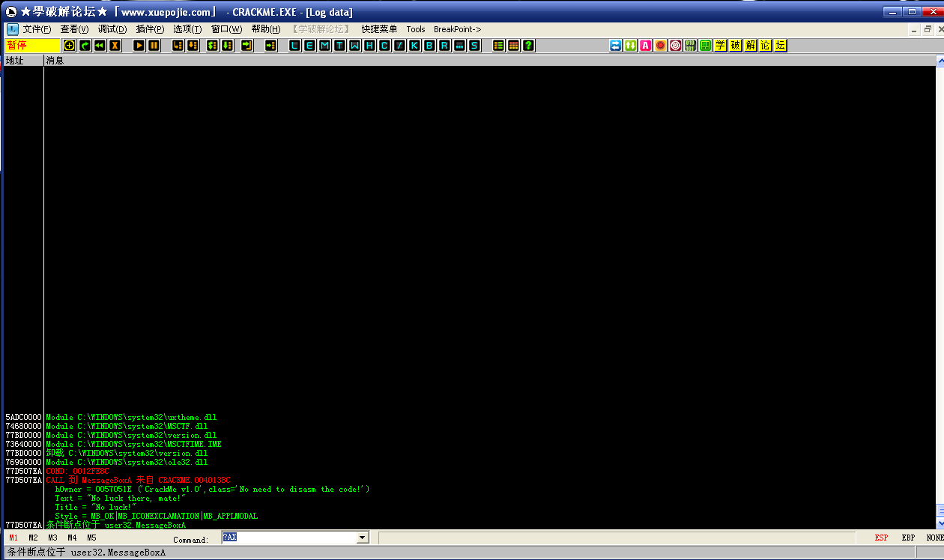Open help question mark icon
The height and width of the screenshot is (560, 944).
[x=528, y=46]
